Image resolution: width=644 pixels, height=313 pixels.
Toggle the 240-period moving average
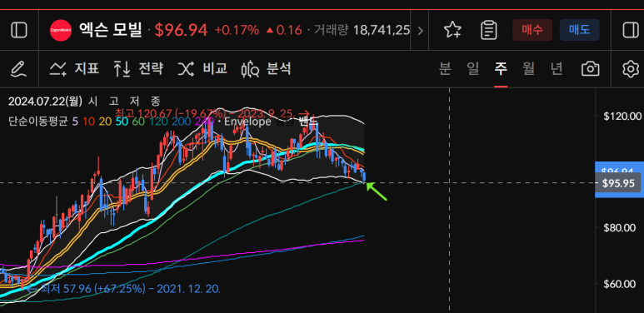click(x=205, y=122)
